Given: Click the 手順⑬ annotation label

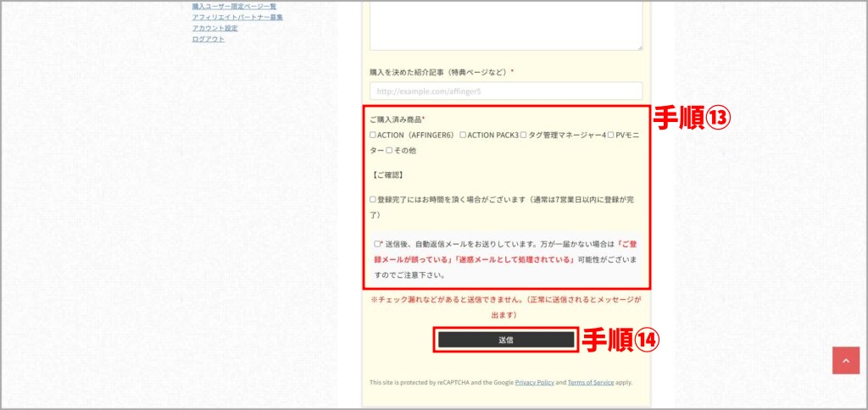Looking at the screenshot, I should [x=693, y=119].
